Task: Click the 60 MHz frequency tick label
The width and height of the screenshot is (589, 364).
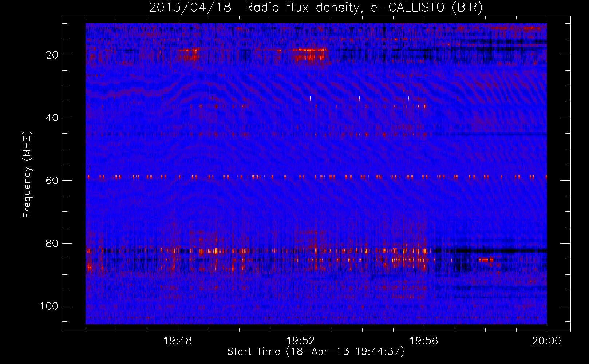Action: (52, 181)
